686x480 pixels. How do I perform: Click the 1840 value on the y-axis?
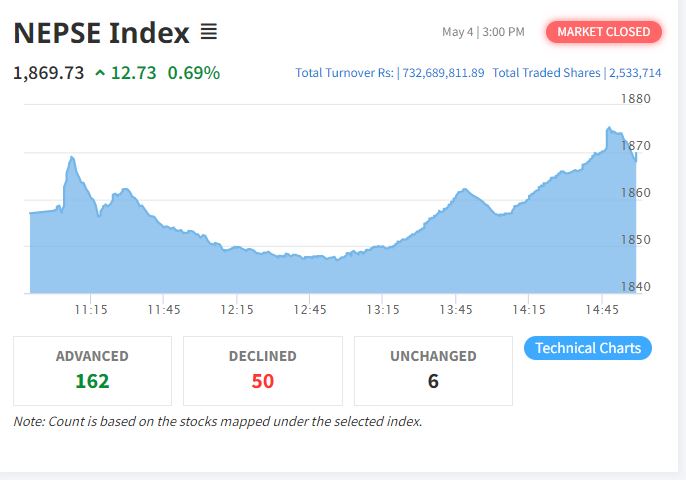(x=636, y=287)
